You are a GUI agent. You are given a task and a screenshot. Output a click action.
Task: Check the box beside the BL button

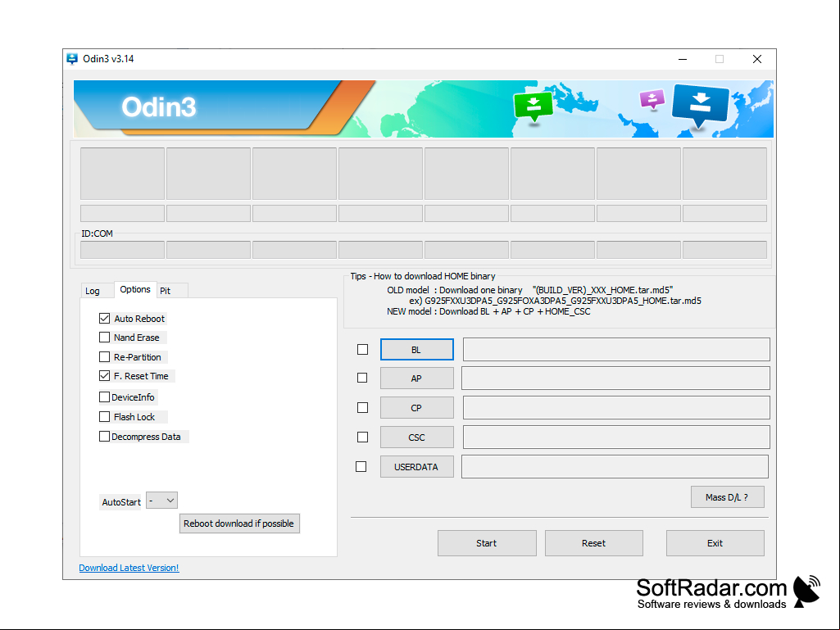coord(363,349)
